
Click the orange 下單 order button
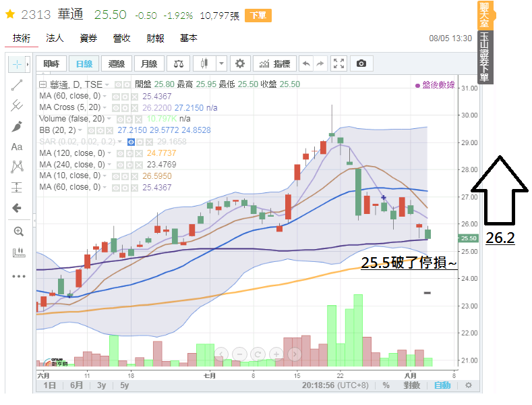click(258, 16)
